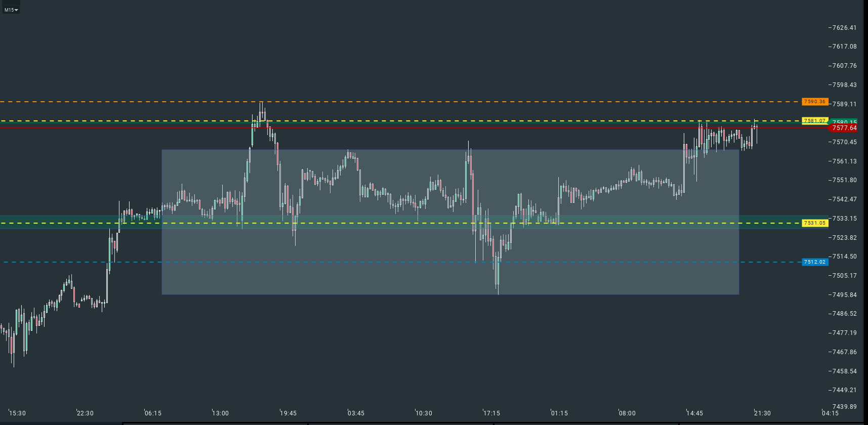
Task: Click the 03:45 time axis marker
Action: [356, 413]
